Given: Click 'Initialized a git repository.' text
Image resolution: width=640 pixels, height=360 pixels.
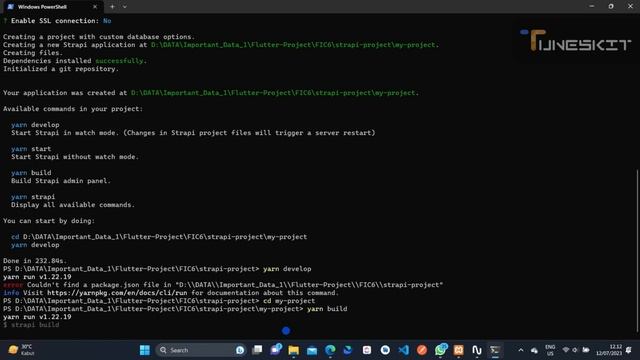Looking at the screenshot, I should click(x=61, y=69).
